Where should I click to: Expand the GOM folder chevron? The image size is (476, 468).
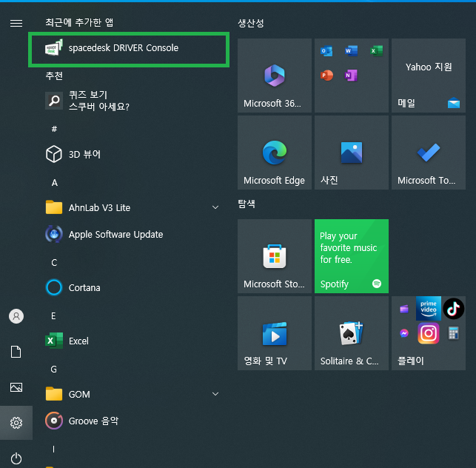pos(215,394)
